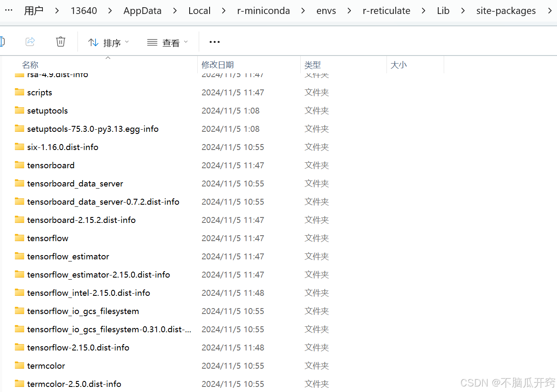Select the tensorboard folder icon
The image size is (557, 392).
click(20, 165)
